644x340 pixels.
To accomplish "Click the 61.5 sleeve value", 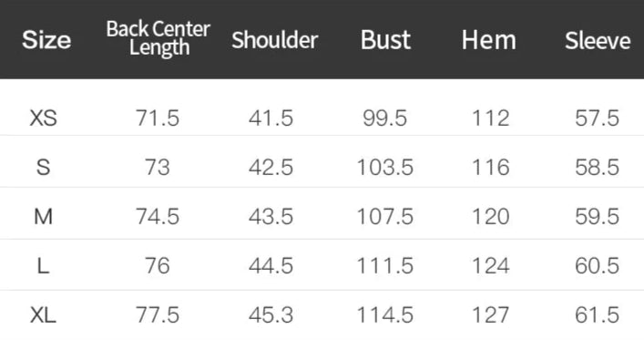I will (x=598, y=315).
